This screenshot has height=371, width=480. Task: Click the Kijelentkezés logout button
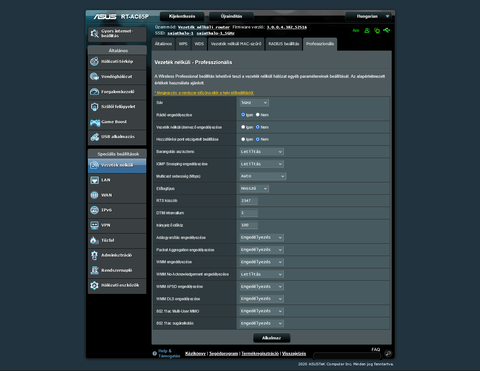coord(182,16)
